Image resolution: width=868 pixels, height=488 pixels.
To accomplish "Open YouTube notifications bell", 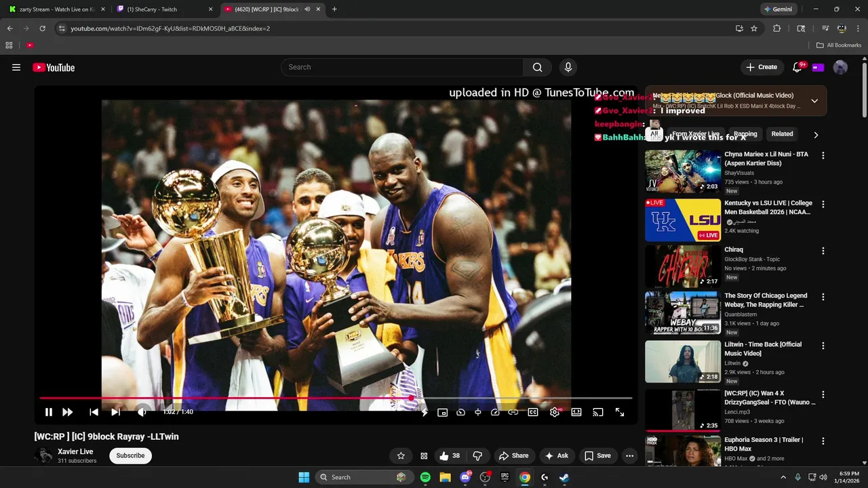I will (x=797, y=67).
